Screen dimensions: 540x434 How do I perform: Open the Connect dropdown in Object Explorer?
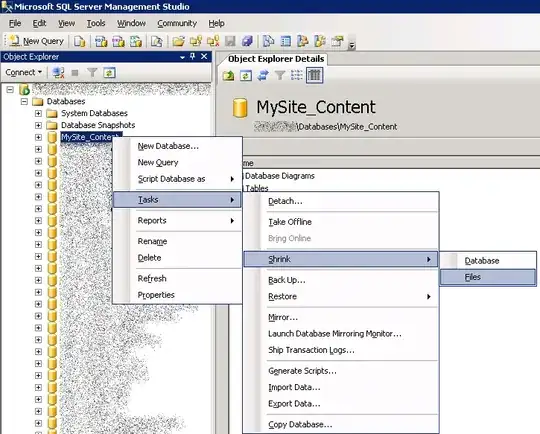click(23, 72)
